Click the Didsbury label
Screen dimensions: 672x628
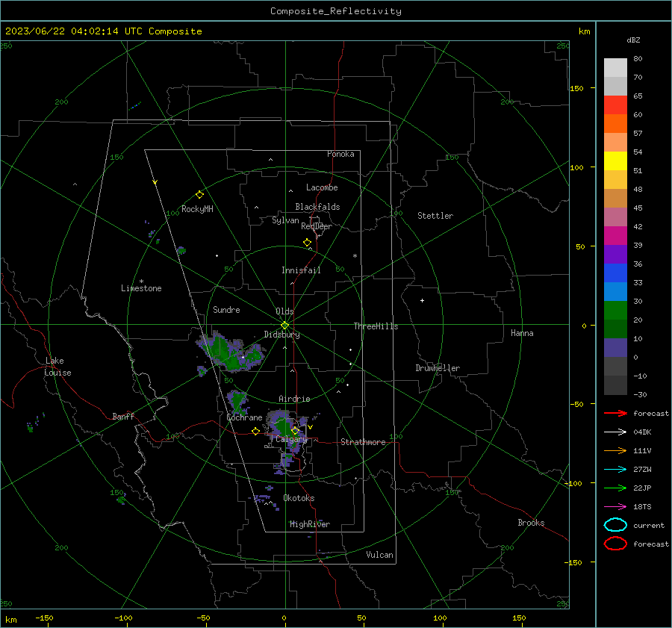pyautogui.click(x=281, y=335)
